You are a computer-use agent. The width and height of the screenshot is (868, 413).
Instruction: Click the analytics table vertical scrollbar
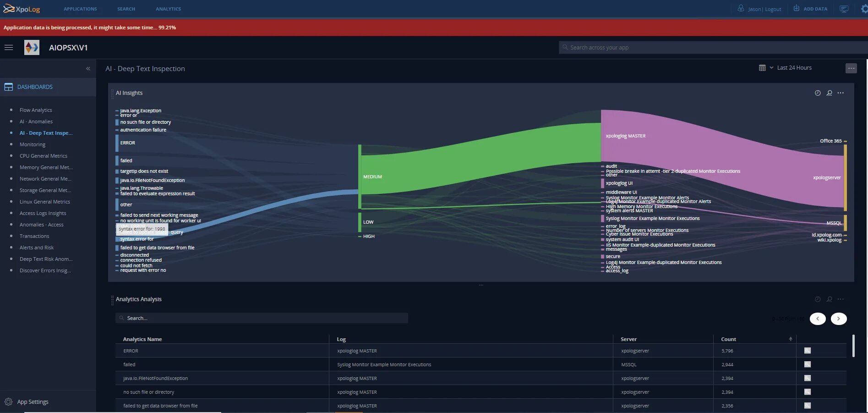[x=853, y=346]
